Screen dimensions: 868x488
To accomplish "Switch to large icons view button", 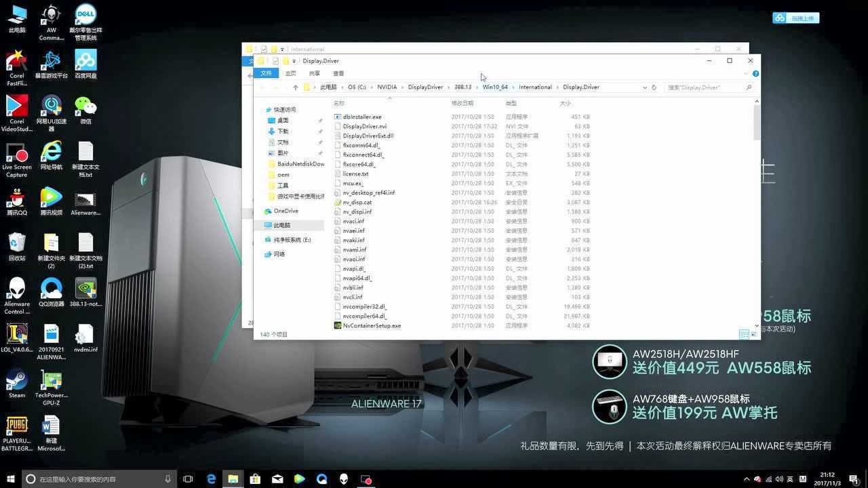I will point(753,334).
